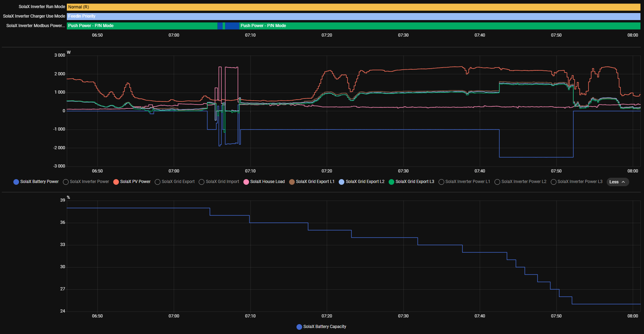The width and height of the screenshot is (644, 334).
Task: Click SolaX Inverter Charger Use Mode label
Action: 34,16
